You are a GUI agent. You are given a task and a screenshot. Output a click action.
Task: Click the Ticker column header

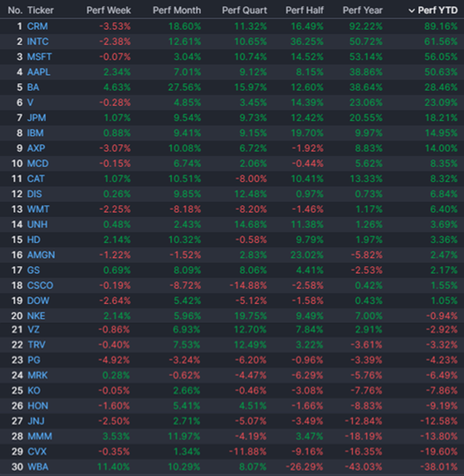(40, 10)
